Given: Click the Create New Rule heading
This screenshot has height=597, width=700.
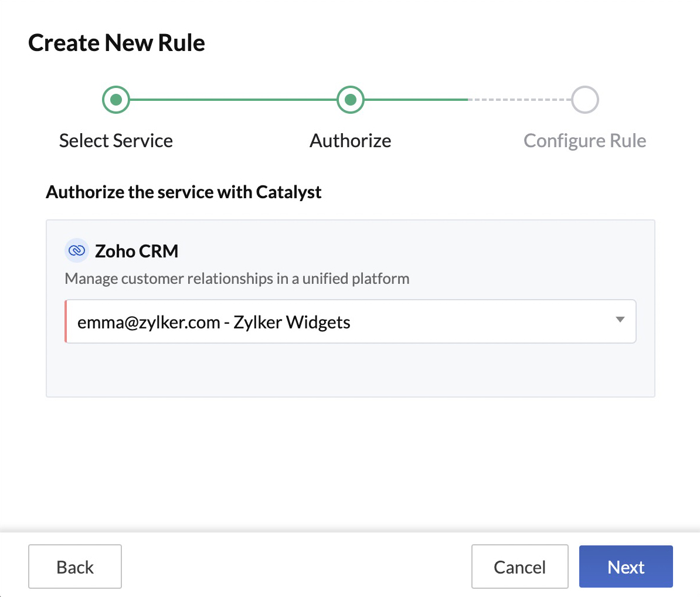Looking at the screenshot, I should (x=117, y=42).
